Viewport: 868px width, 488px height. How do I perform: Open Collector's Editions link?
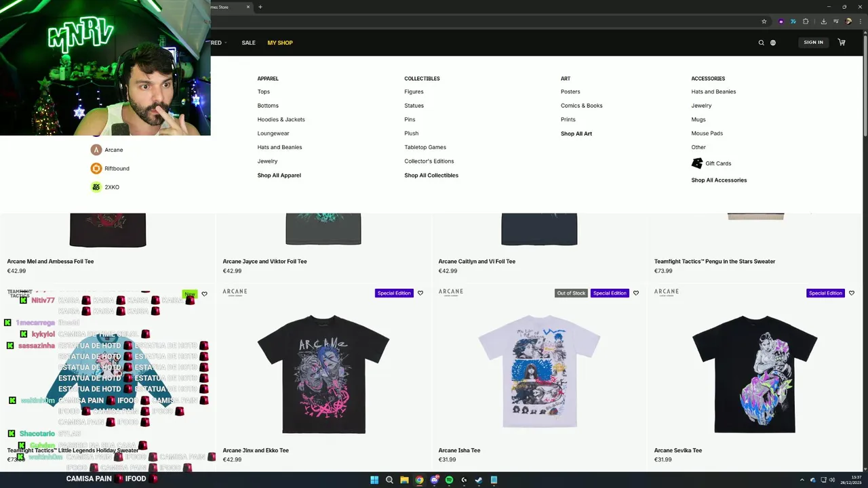[x=429, y=161]
